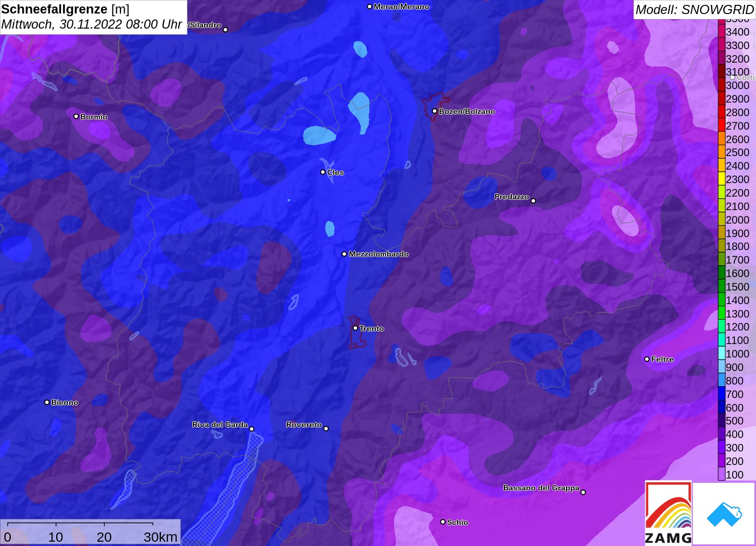
Task: Click the date Mittwoch, 30.11.2022 08:00 Uhr
Action: (92, 24)
